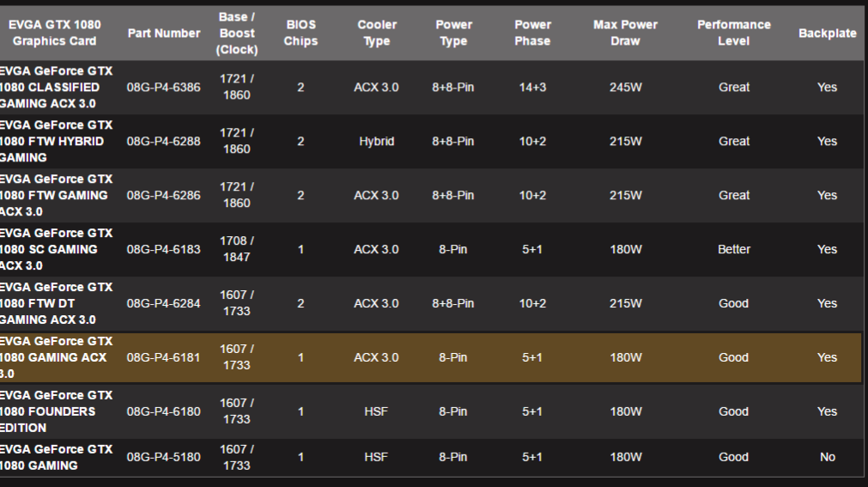
Task: Click the Base / Boost (Clock) header
Action: point(237,33)
